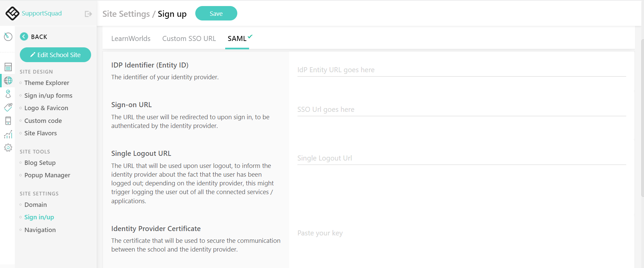Click the logout arrow next to SupportSquad

pos(87,14)
